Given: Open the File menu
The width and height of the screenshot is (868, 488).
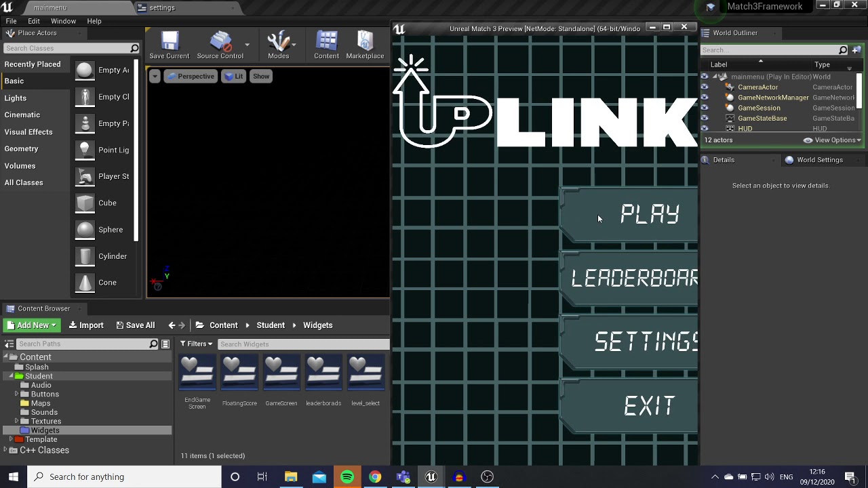Looking at the screenshot, I should [12, 21].
